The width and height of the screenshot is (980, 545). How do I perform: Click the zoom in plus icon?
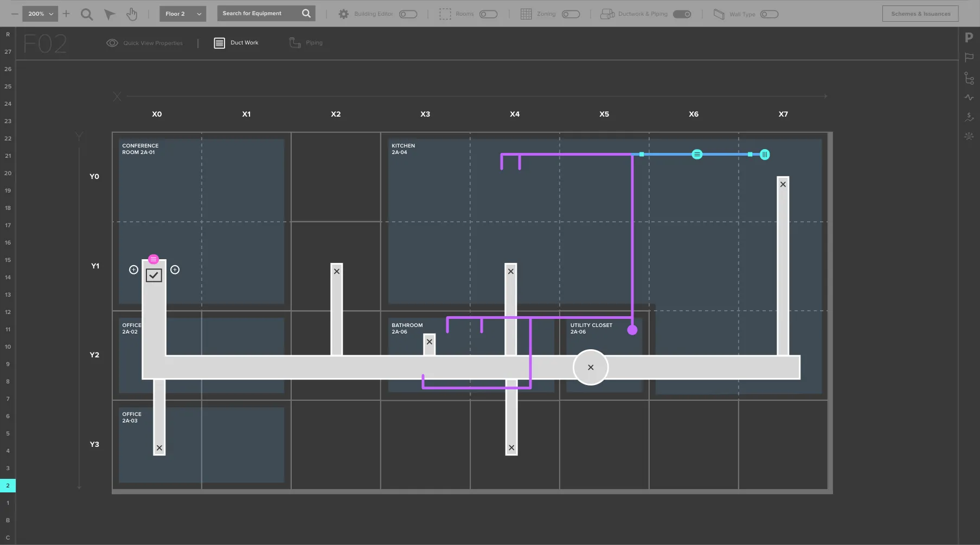pos(66,14)
